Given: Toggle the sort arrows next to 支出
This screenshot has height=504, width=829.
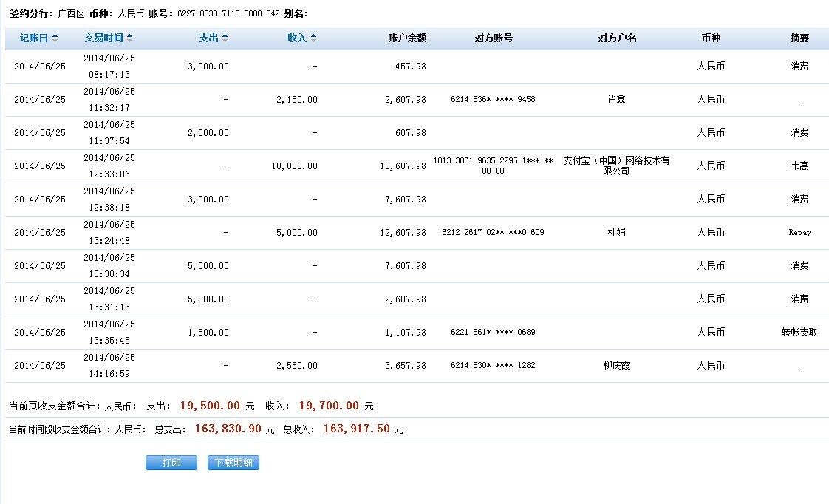Looking at the screenshot, I should click(225, 38).
